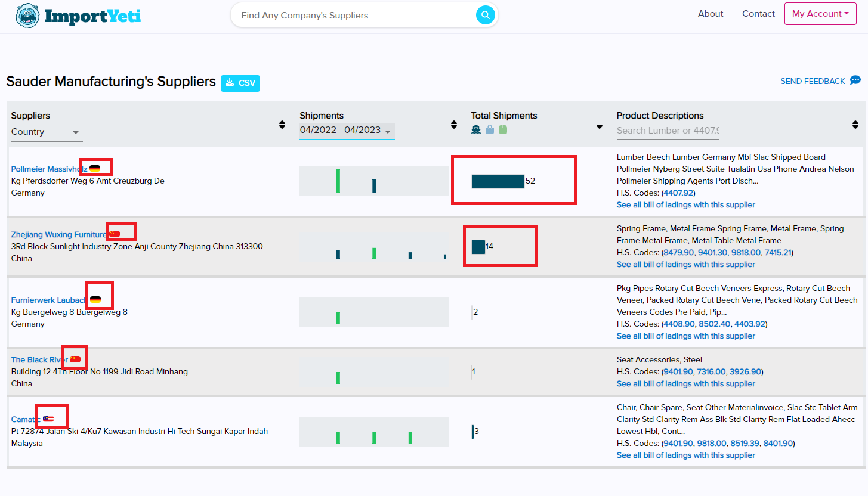Sort the Product Descriptions column
This screenshot has height=496, width=868.
click(855, 125)
